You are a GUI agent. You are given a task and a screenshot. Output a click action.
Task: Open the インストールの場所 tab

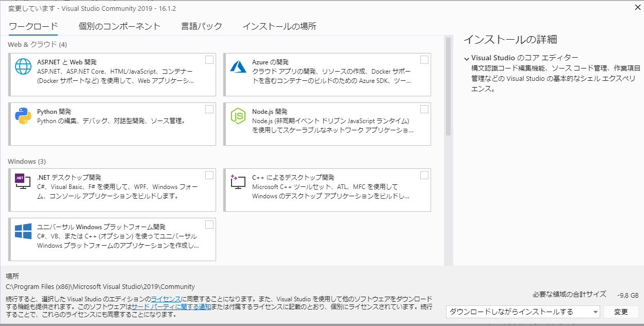[279, 26]
